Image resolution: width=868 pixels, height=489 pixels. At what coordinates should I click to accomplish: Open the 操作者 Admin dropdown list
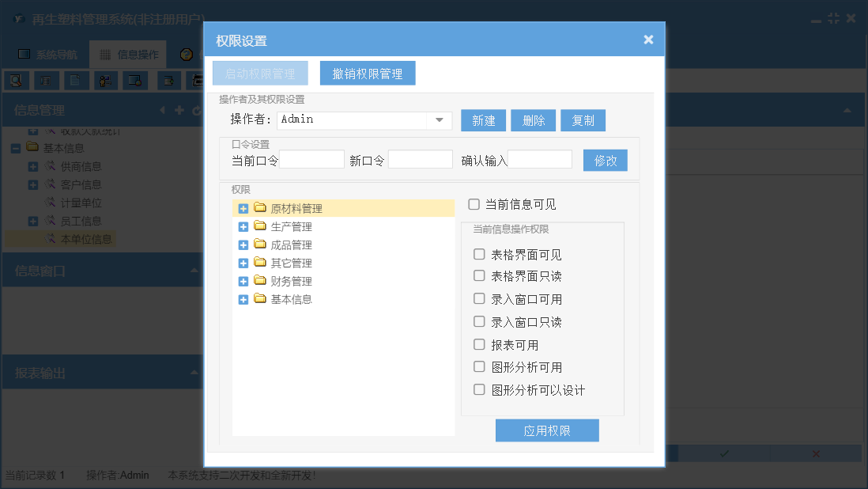(x=439, y=120)
